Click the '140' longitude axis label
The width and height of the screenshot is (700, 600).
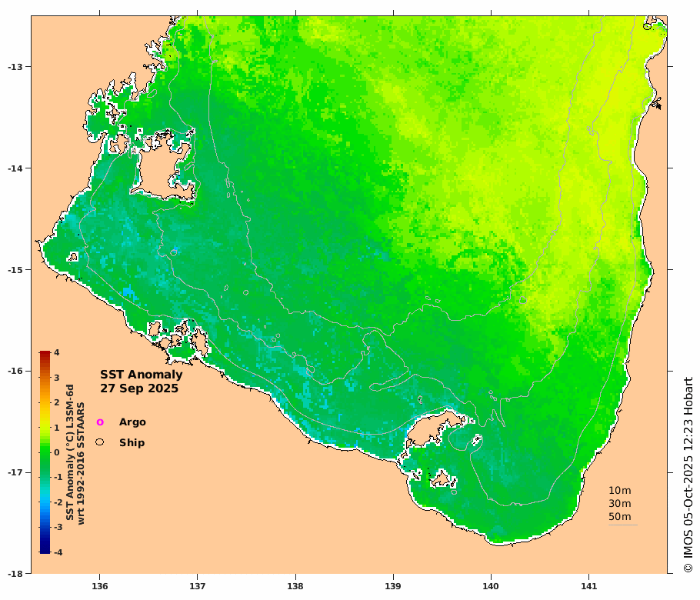491,586
